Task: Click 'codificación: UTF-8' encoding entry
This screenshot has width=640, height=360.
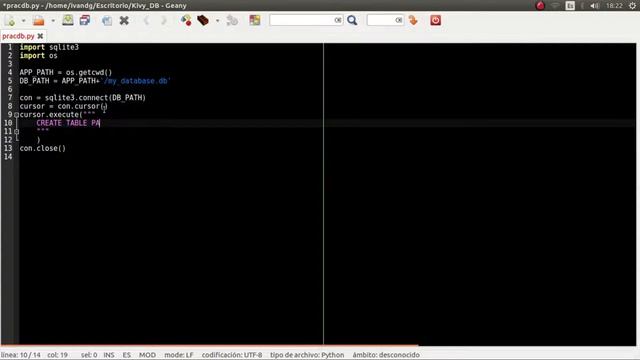Action: click(x=232, y=355)
